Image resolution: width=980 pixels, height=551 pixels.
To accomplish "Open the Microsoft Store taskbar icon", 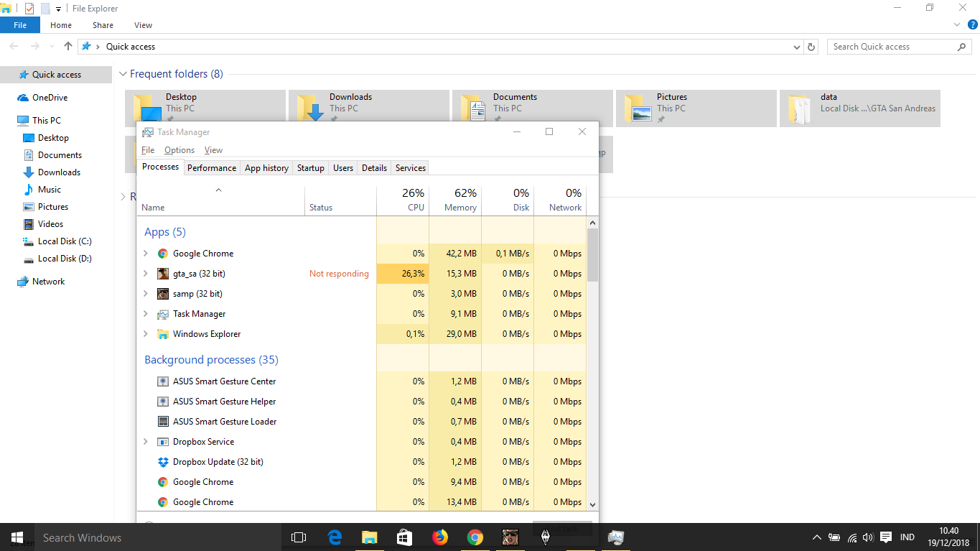I will 404,537.
